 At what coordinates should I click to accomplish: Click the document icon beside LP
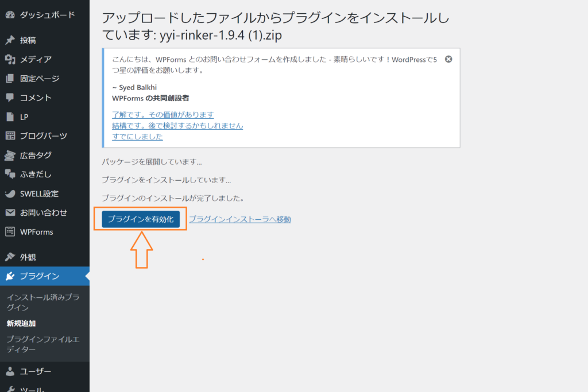click(x=10, y=117)
